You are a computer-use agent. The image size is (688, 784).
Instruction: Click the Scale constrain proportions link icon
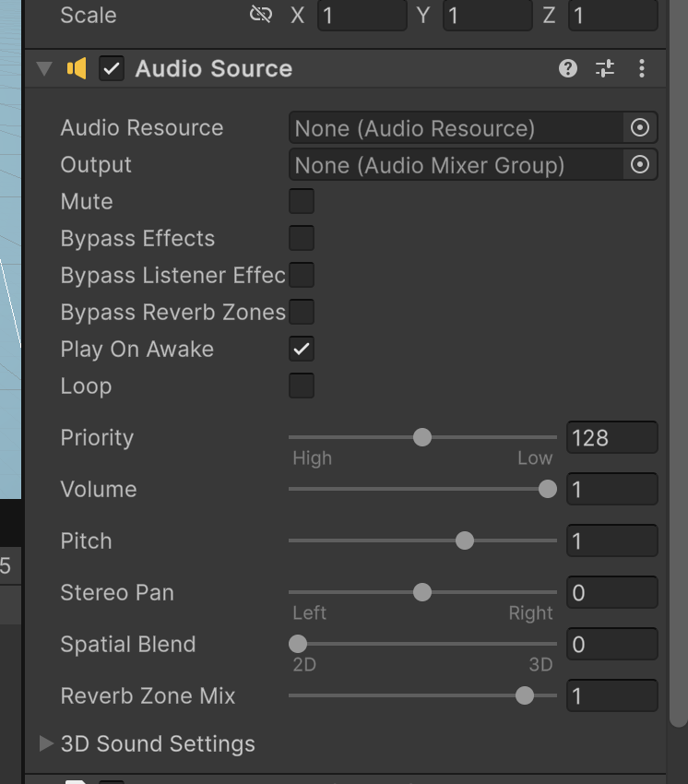click(x=260, y=15)
